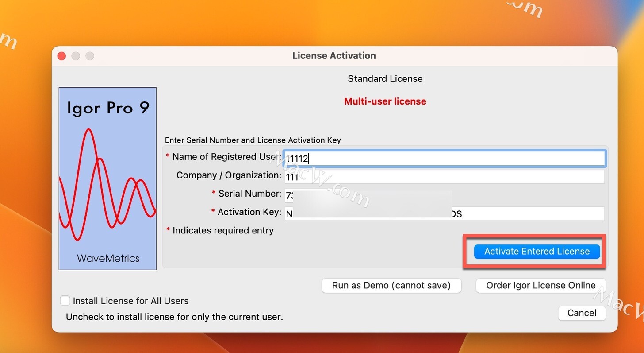
Task: Open Order Igor License Online
Action: pos(541,286)
